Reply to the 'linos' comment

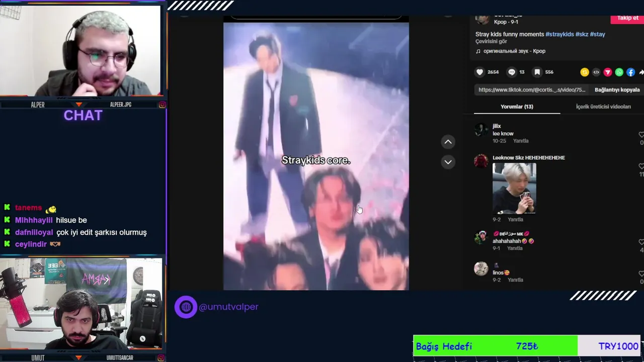click(x=516, y=280)
